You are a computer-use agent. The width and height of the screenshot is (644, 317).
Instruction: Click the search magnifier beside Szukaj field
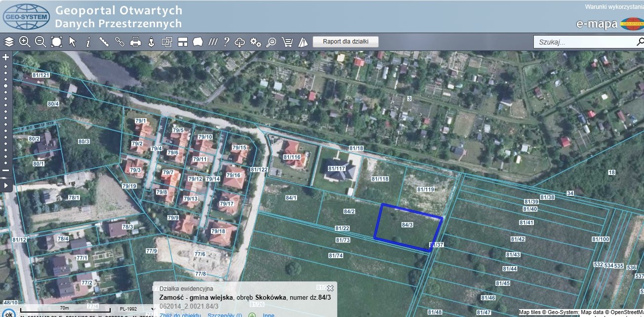pos(640,42)
